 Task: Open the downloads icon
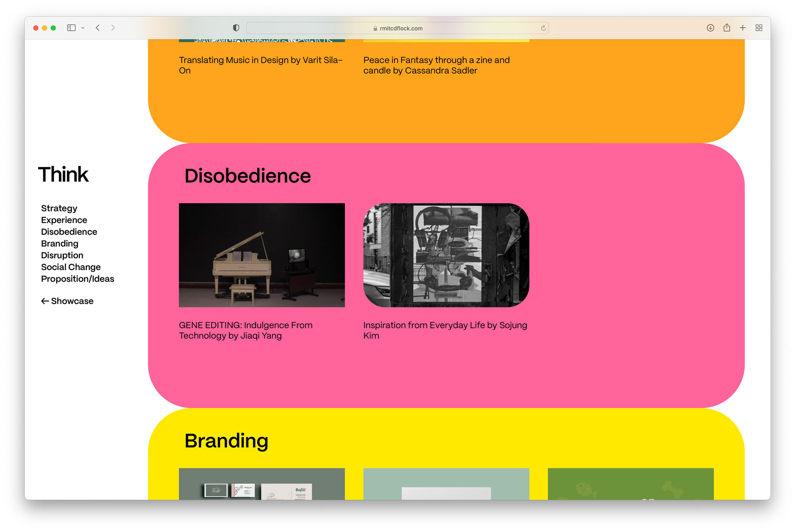[x=710, y=28]
